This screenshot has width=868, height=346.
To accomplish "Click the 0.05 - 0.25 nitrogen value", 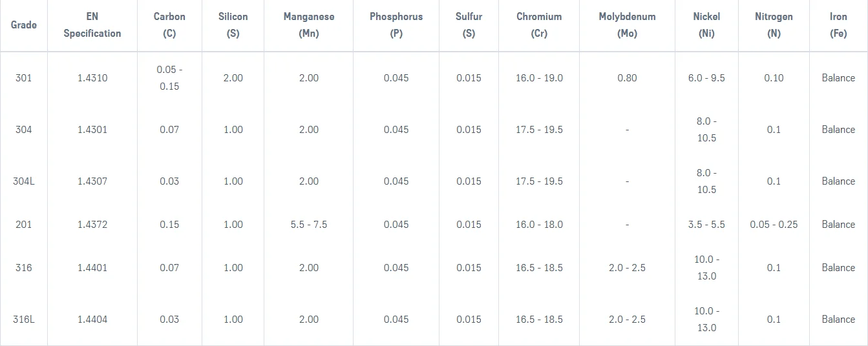I will [x=774, y=225].
